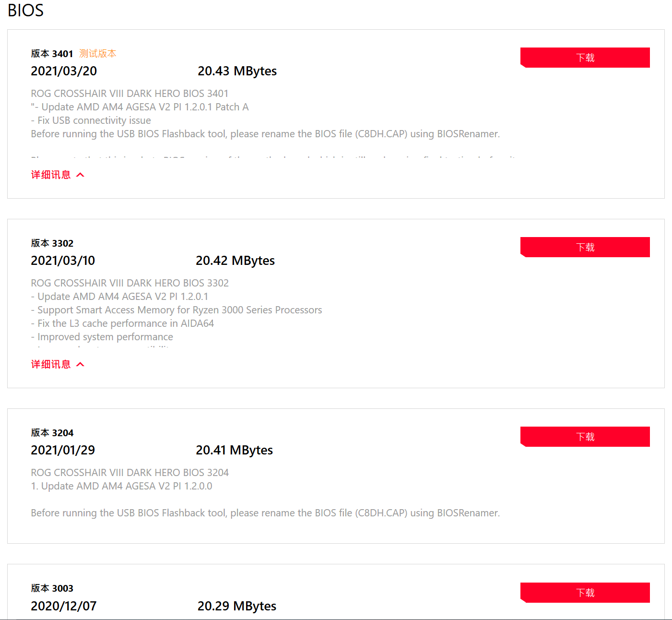Select the 版本 3401 title
Viewport: 672px width, 620px height.
click(x=52, y=54)
